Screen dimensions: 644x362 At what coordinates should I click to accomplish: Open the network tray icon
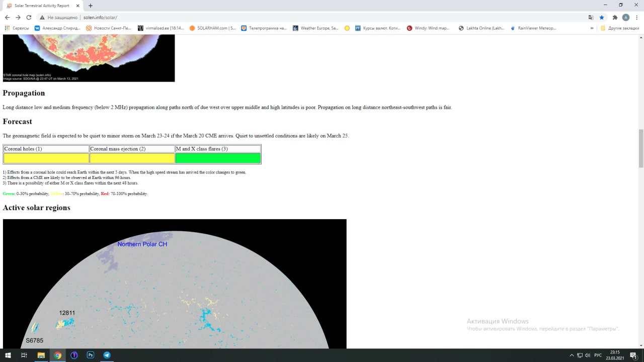click(580, 355)
